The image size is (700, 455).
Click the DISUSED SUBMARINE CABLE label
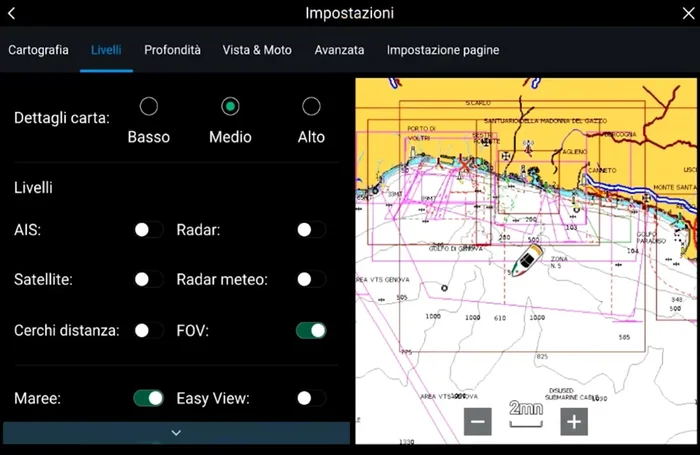tap(573, 394)
